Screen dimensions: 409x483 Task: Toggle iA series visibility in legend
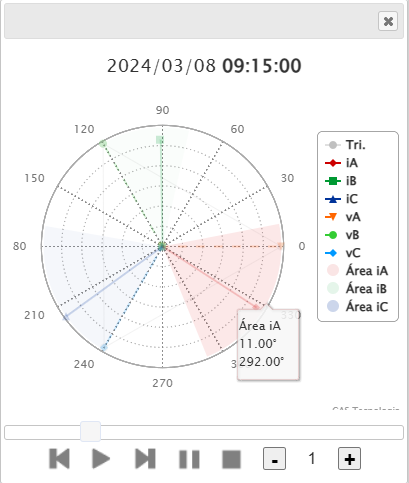[341, 163]
